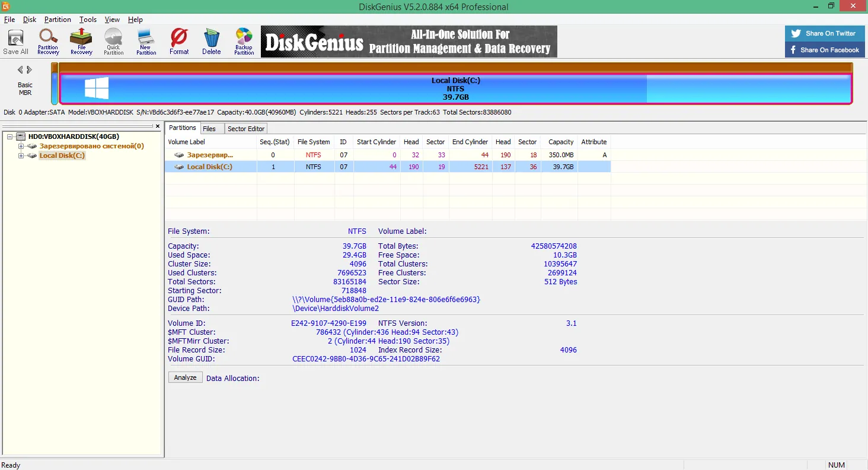This screenshot has height=470, width=868.
Task: Click DiskGenius app icon in title bar
Action: point(6,7)
